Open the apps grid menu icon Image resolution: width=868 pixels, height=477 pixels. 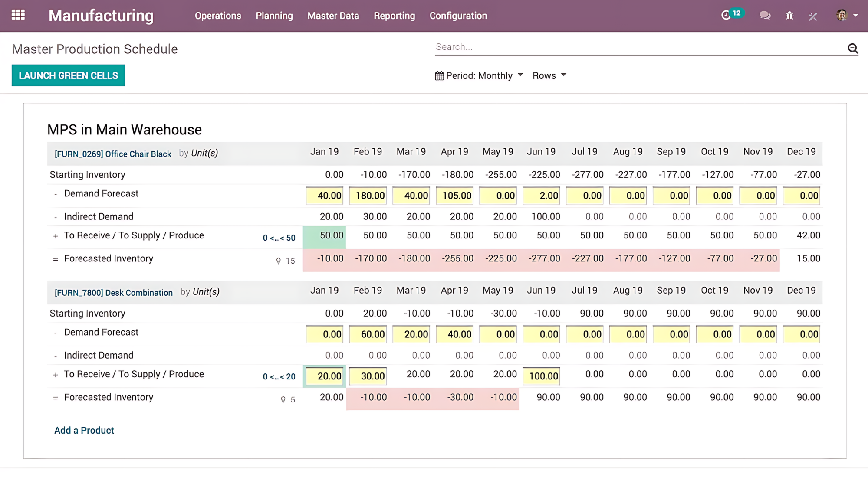click(18, 15)
